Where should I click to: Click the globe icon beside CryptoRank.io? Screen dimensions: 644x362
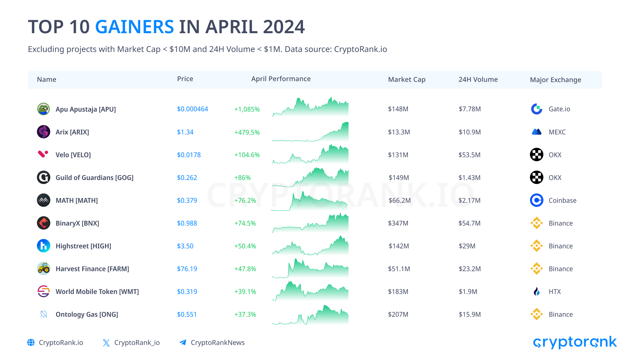coord(31,342)
